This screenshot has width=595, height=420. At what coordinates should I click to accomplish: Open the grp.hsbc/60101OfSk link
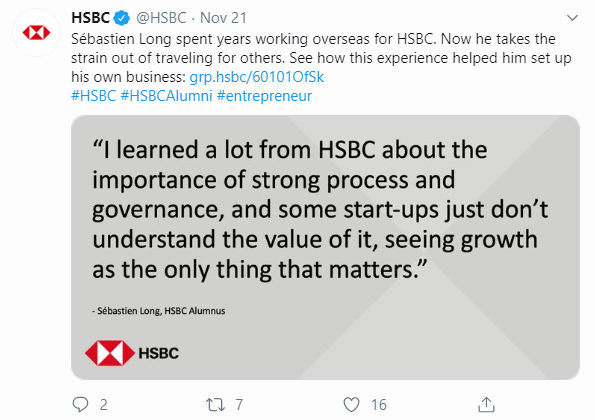(x=257, y=77)
